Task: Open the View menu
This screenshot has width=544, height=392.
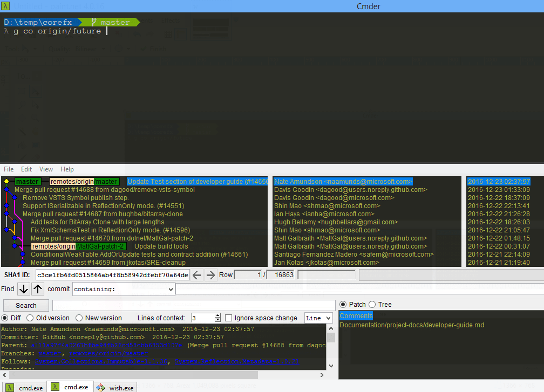Action: click(46, 169)
